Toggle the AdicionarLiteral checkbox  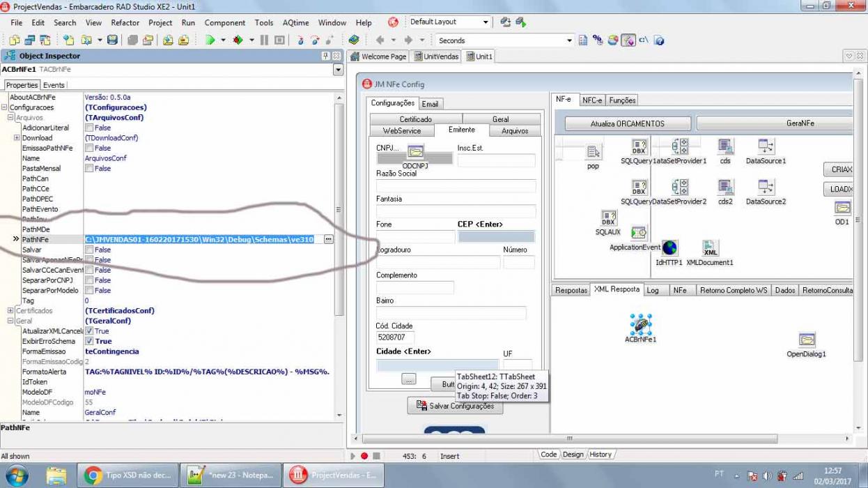click(x=89, y=128)
